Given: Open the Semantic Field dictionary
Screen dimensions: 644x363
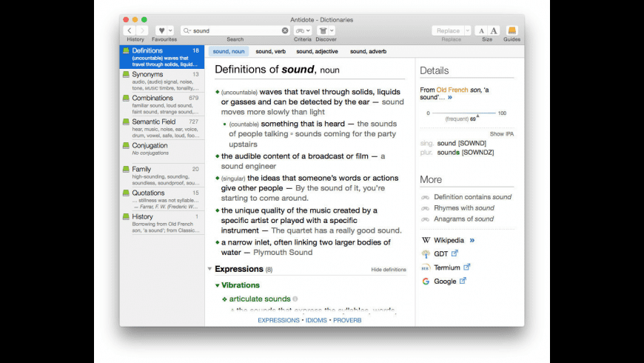Looking at the screenshot, I should [162, 128].
